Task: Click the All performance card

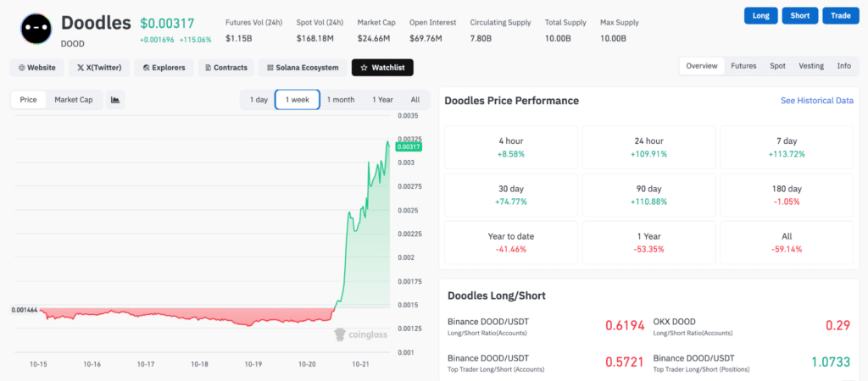Action: (x=787, y=243)
